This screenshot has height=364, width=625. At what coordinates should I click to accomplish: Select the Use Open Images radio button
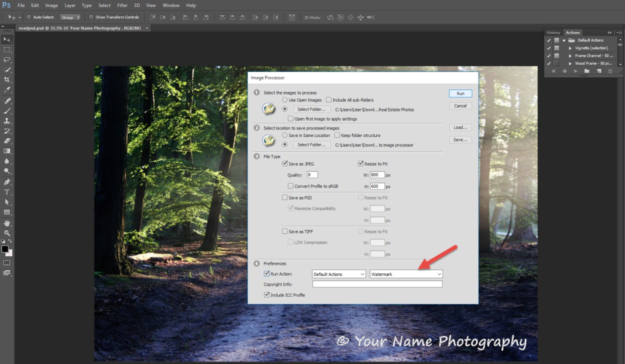point(285,100)
